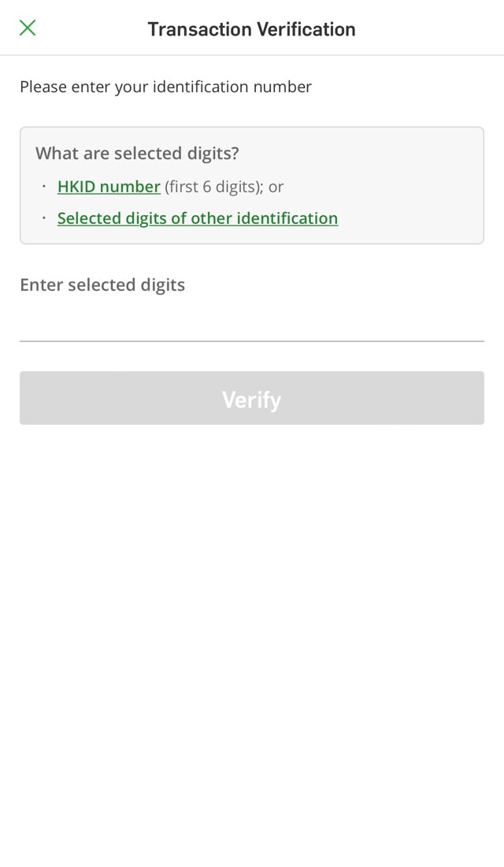Image resolution: width=504 pixels, height=867 pixels.
Task: Focus the selected digits input field
Action: [x=252, y=322]
